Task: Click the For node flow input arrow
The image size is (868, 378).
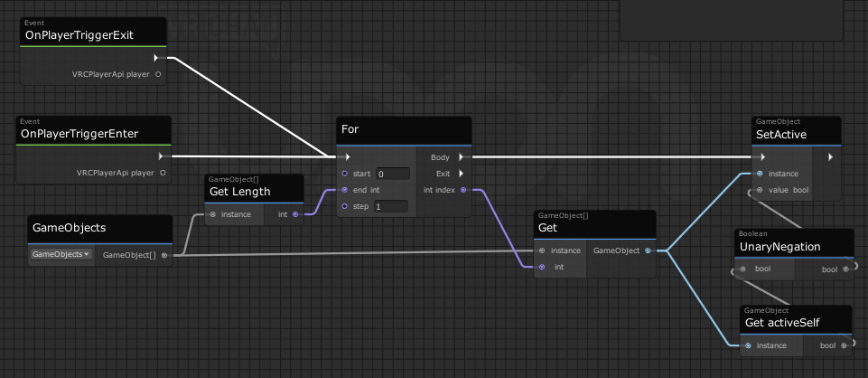Action: coord(345,157)
